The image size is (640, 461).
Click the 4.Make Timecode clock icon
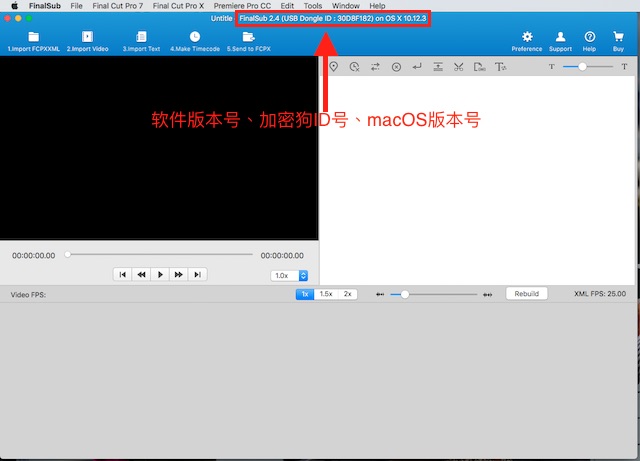pos(195,37)
